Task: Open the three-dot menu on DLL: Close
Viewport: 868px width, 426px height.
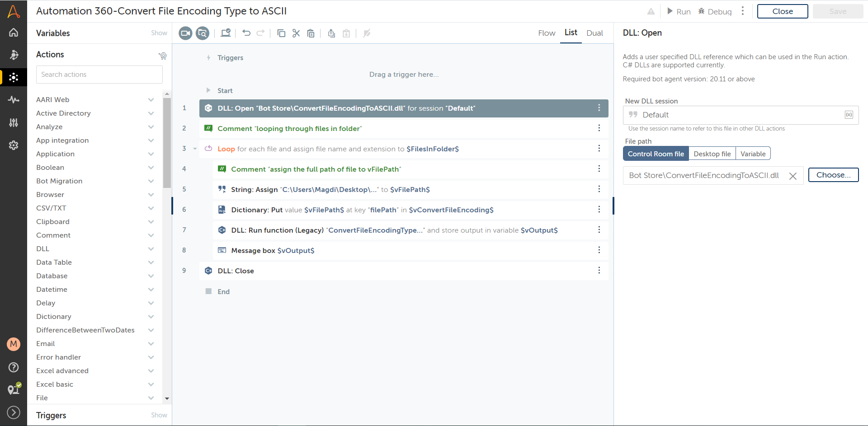Action: pyautogui.click(x=599, y=271)
